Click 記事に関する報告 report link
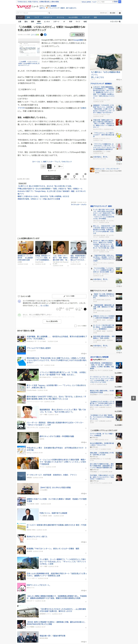138x644 pixels. click(24, 179)
